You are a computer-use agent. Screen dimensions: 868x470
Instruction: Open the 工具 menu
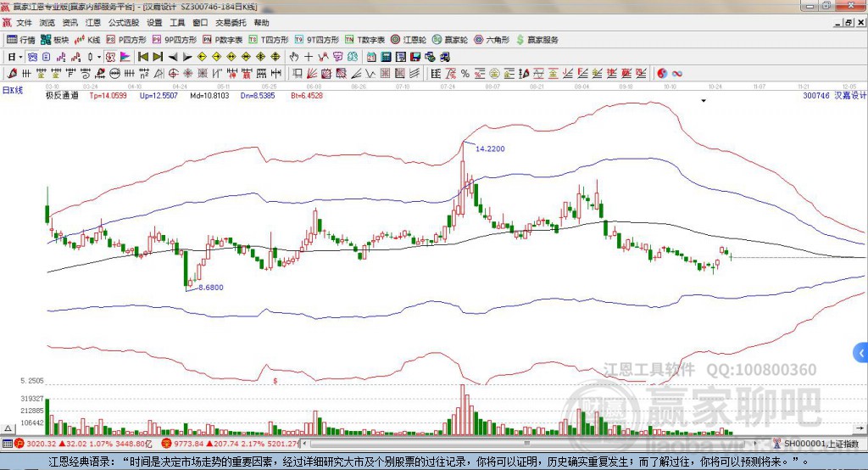[177, 23]
